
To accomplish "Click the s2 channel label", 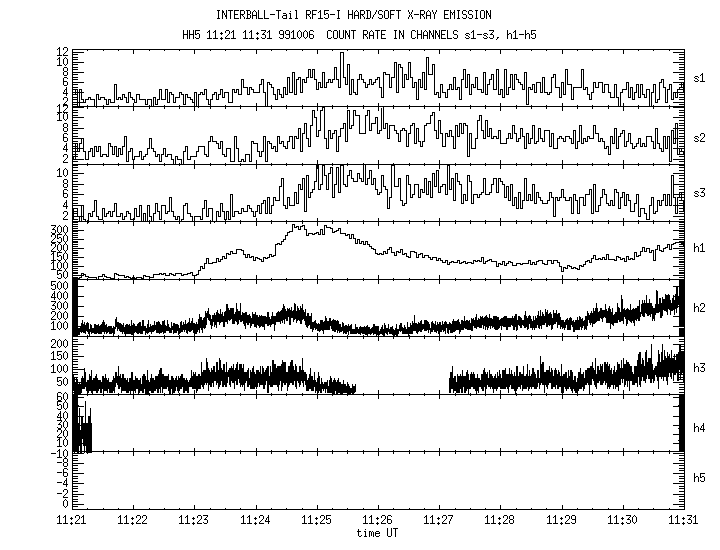I will 699,138.
